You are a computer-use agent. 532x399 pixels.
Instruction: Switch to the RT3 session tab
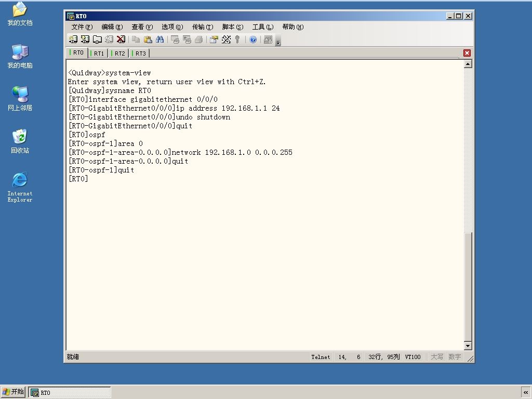click(140, 54)
